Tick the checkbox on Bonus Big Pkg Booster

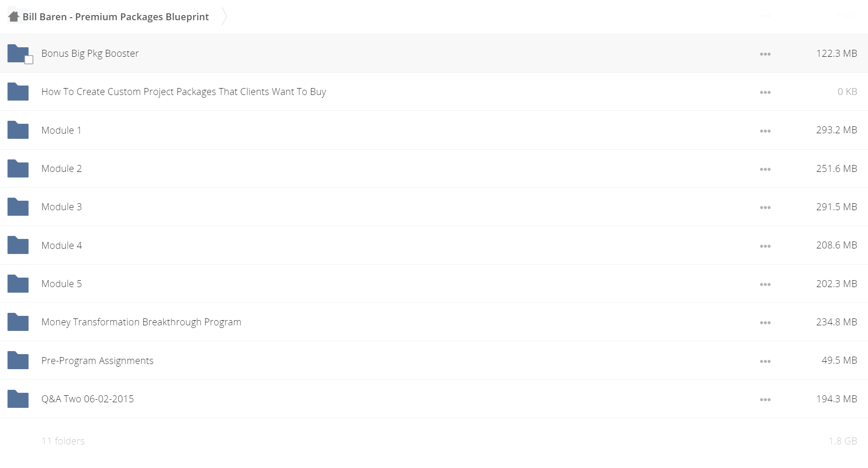tap(29, 60)
